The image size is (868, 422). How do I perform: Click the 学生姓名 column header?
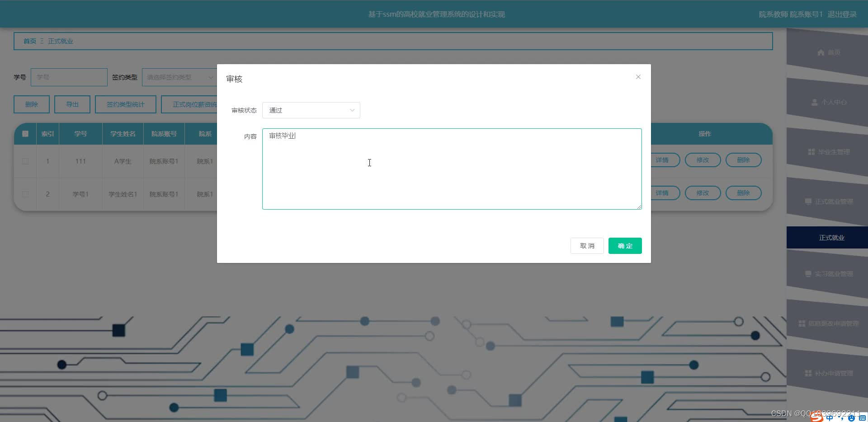point(123,134)
